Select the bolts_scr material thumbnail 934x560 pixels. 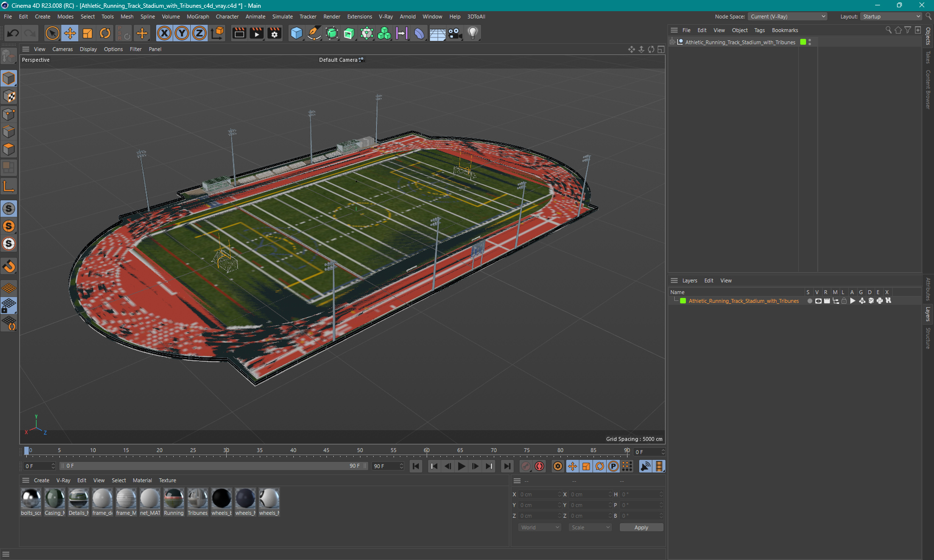coord(31,499)
